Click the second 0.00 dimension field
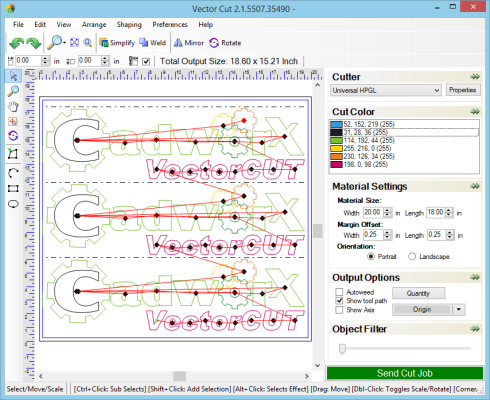The image size is (490, 400). [x=89, y=61]
